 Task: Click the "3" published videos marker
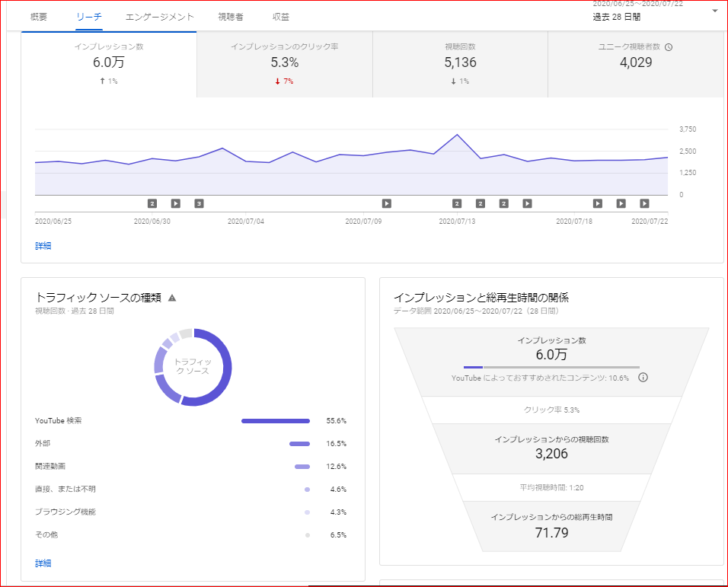200,203
